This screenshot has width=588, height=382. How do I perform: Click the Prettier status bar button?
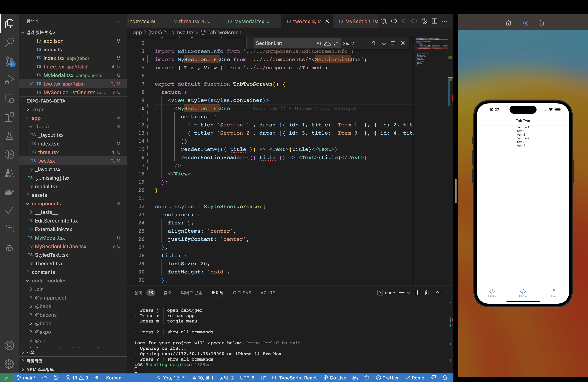(387, 378)
